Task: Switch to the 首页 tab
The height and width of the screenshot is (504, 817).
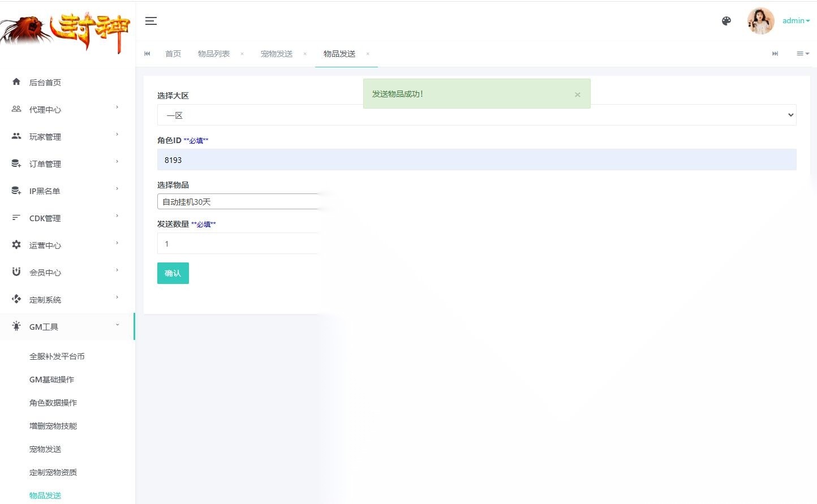Action: click(x=173, y=54)
